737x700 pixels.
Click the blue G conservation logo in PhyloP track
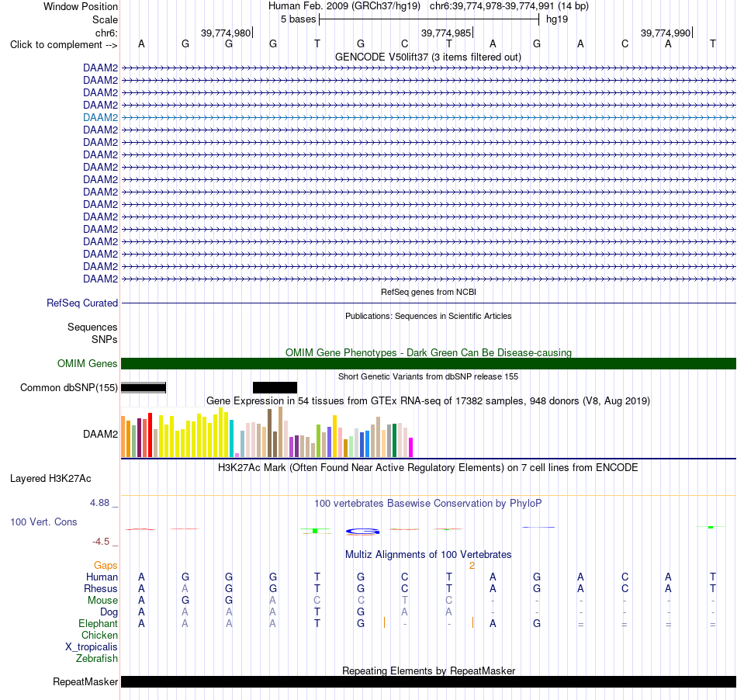362,532
